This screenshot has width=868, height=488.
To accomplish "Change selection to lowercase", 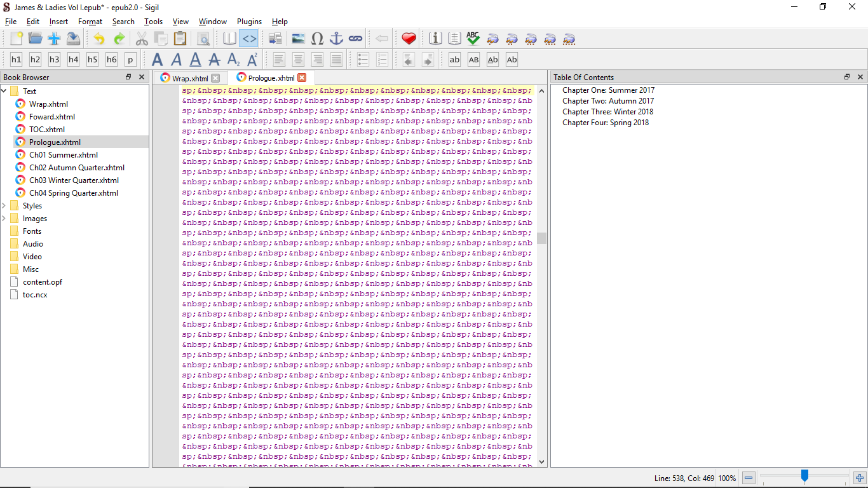I will tap(454, 60).
